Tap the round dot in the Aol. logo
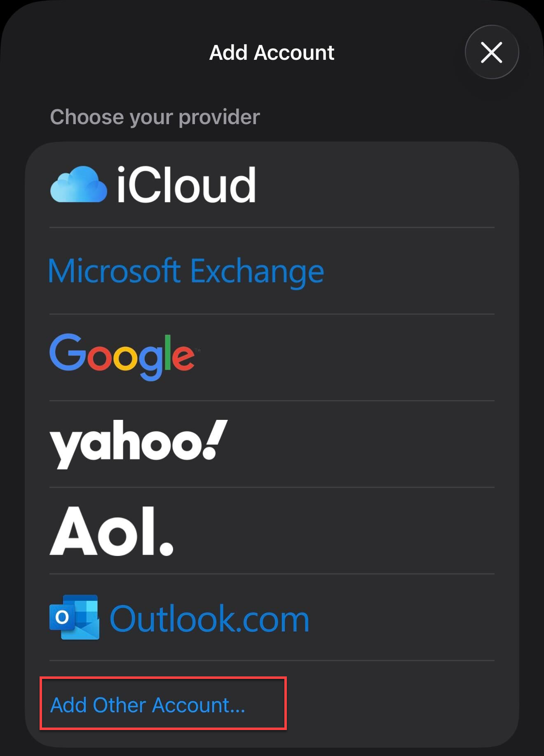Image resolution: width=544 pixels, height=756 pixels. tap(166, 548)
